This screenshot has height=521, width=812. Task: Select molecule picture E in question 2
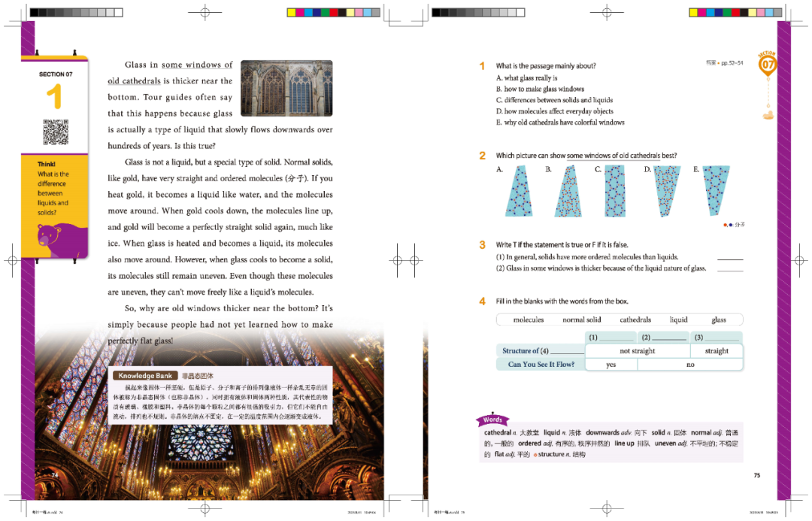coord(717,190)
